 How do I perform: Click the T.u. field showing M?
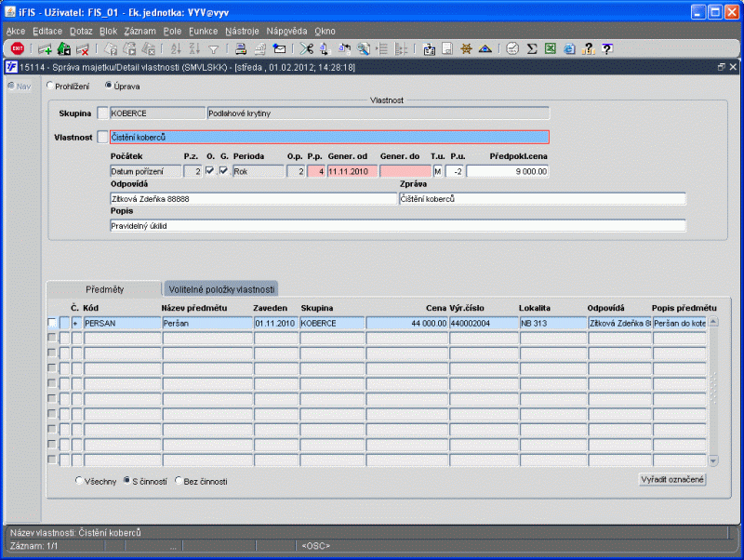pyautogui.click(x=437, y=171)
